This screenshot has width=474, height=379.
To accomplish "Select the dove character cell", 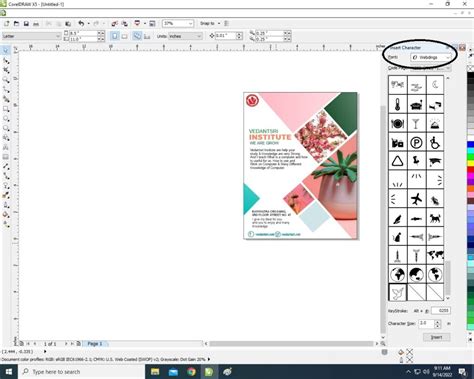I will (x=397, y=292).
